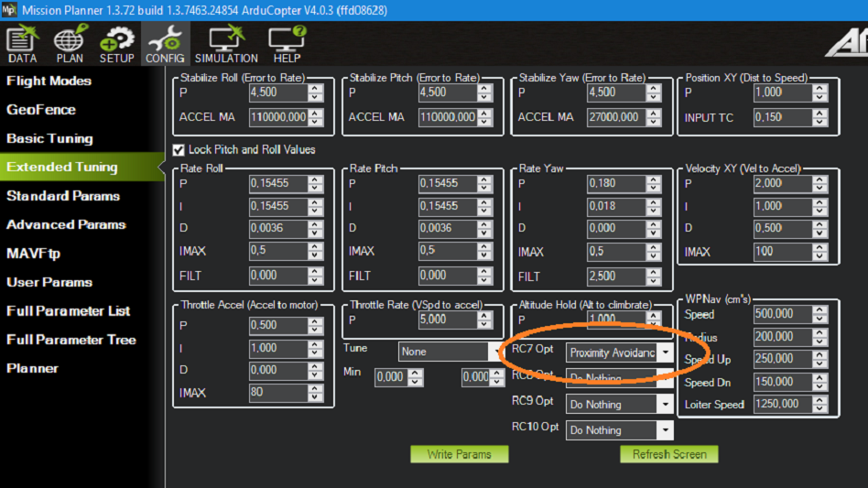Open the Tune dropdown set to None
The height and width of the screenshot is (488, 868).
point(494,352)
